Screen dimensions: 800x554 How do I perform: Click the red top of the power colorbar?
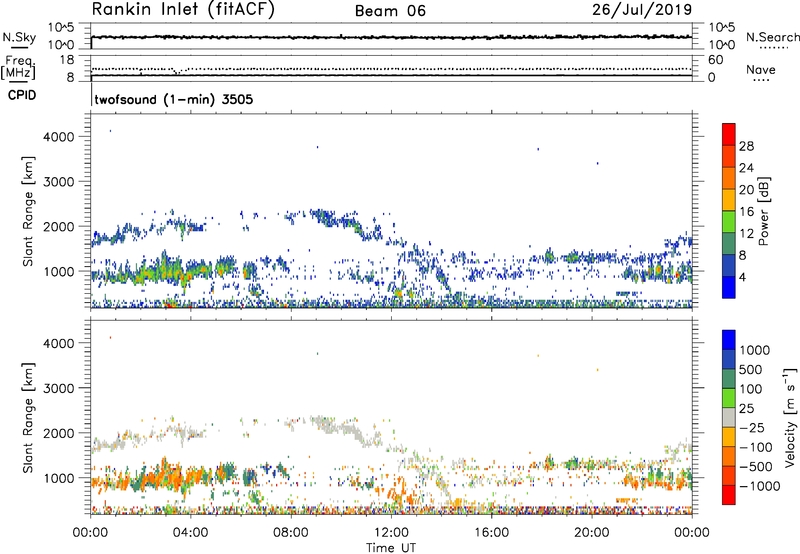tap(729, 134)
